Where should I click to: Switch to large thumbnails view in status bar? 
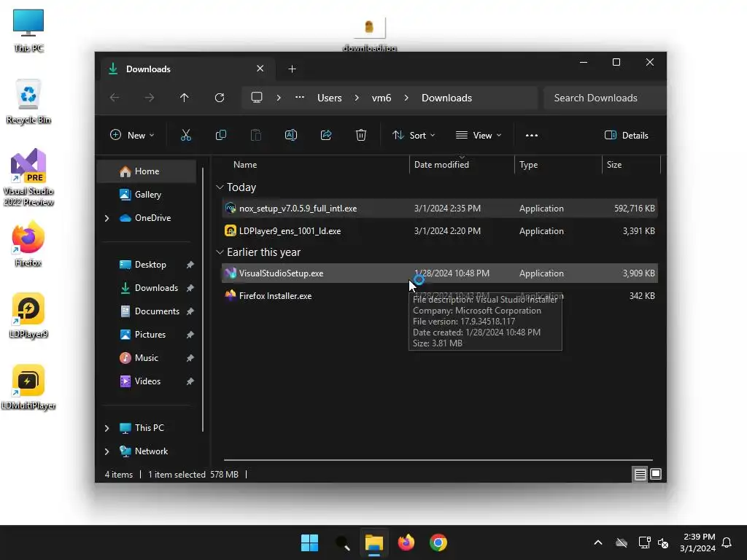656,474
